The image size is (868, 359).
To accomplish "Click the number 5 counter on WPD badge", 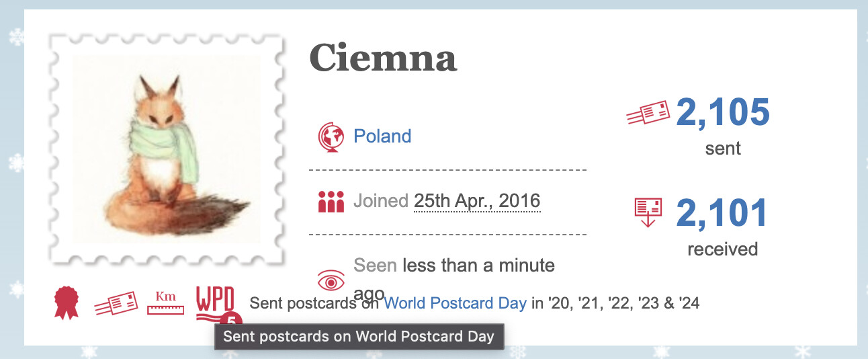I will (x=232, y=320).
